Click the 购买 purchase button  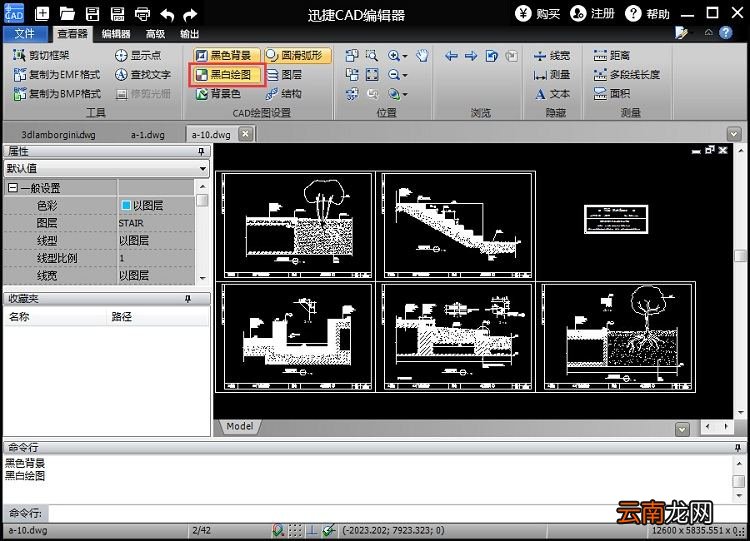click(x=538, y=14)
